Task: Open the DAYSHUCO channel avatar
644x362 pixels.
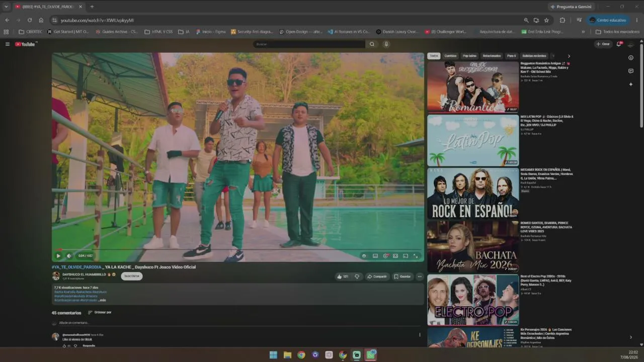Action: pyautogui.click(x=56, y=276)
